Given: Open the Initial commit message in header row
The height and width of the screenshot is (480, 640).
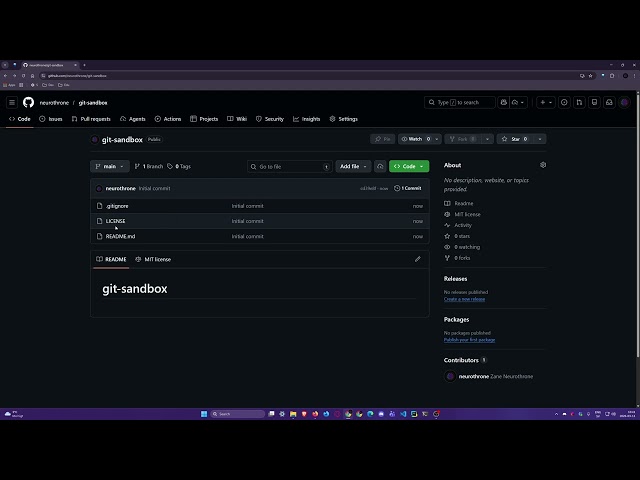Looking at the screenshot, I should [155, 189].
